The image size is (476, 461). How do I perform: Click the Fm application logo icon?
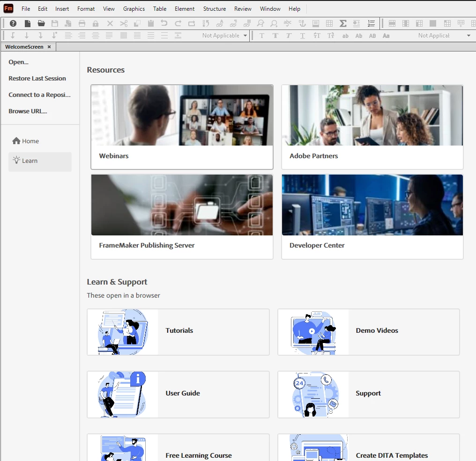click(x=8, y=8)
